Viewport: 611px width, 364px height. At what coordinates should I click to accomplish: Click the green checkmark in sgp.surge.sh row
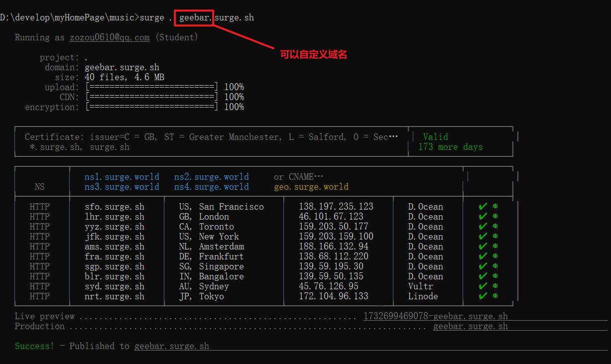(x=483, y=266)
